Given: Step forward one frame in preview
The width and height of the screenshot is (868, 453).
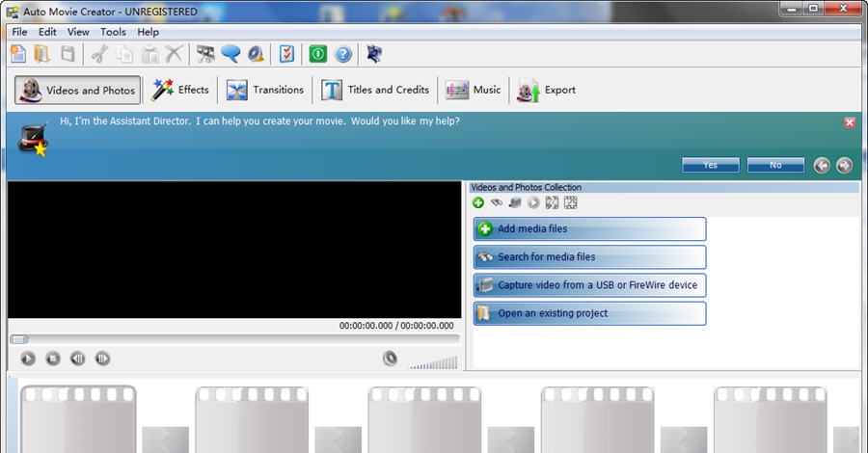Looking at the screenshot, I should [x=102, y=359].
